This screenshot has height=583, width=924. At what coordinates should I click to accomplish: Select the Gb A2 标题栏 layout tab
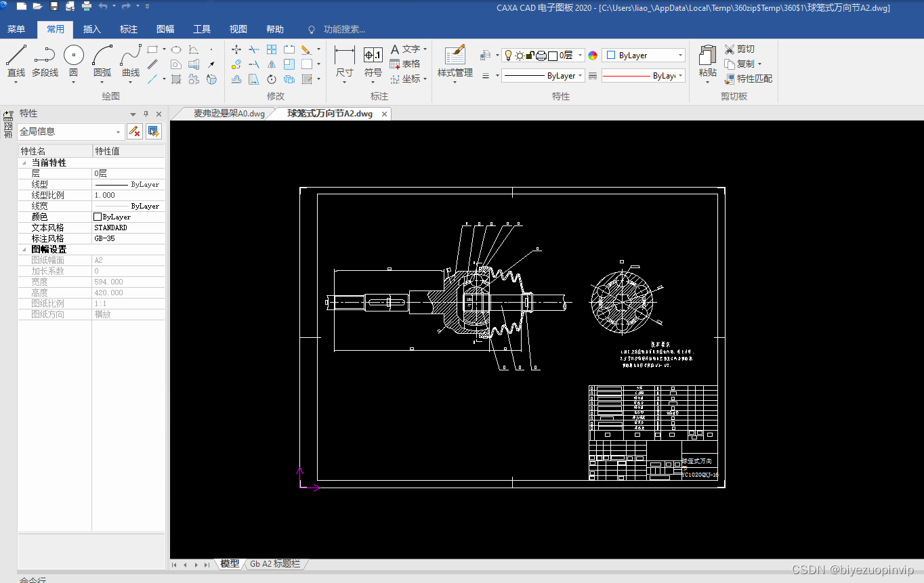[x=275, y=563]
